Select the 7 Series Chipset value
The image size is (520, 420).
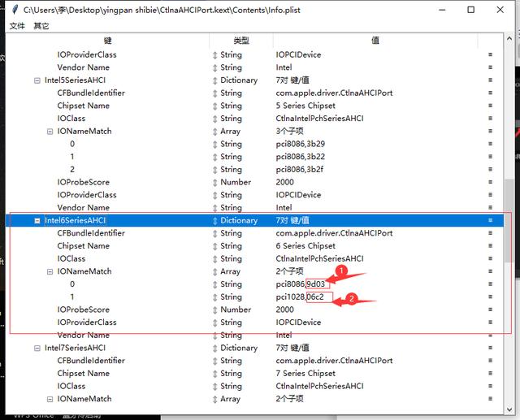pos(305,374)
